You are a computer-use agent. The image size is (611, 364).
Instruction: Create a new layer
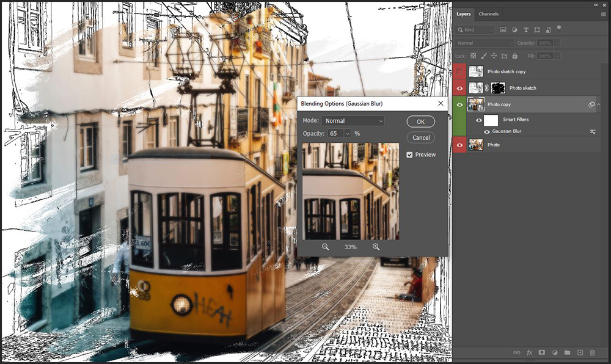point(580,353)
